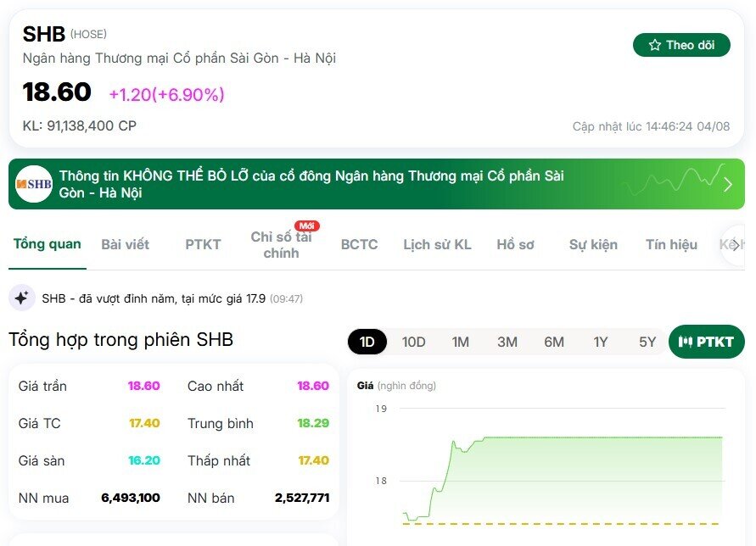
Task: Pick the 6M range option
Action: click(x=554, y=342)
